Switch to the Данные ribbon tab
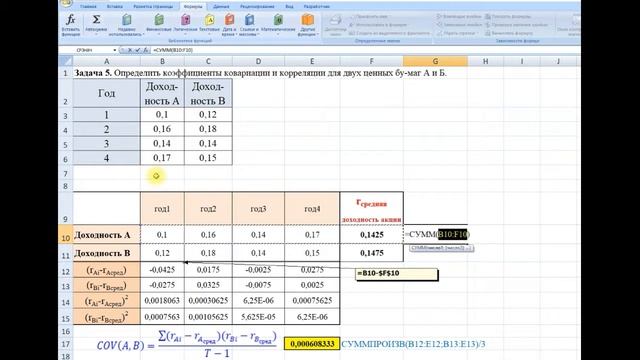Image resolution: width=640 pixels, height=360 pixels. (x=221, y=7)
